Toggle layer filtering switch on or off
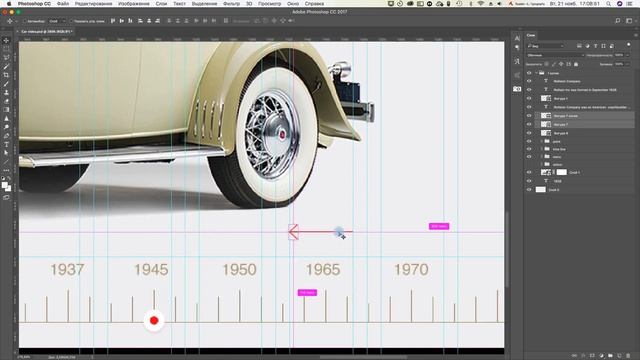 coord(629,45)
